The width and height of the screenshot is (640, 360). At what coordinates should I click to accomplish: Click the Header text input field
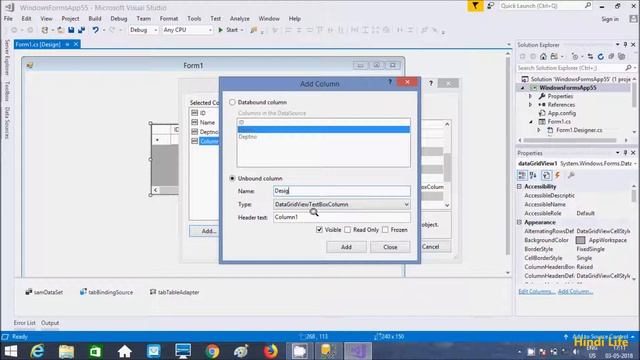(342, 217)
